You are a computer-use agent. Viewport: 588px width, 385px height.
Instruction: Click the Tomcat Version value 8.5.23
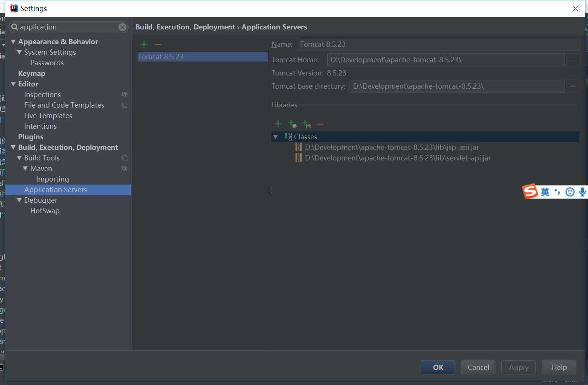336,73
